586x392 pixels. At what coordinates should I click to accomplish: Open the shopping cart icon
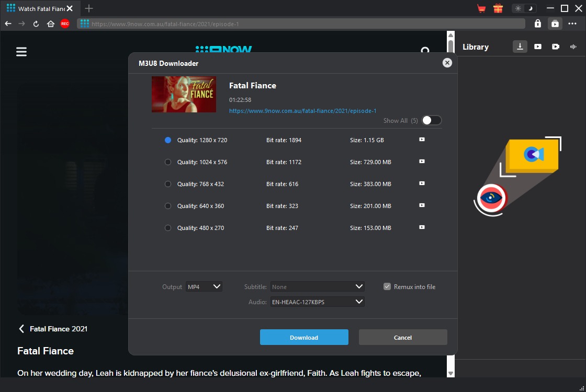tap(481, 8)
